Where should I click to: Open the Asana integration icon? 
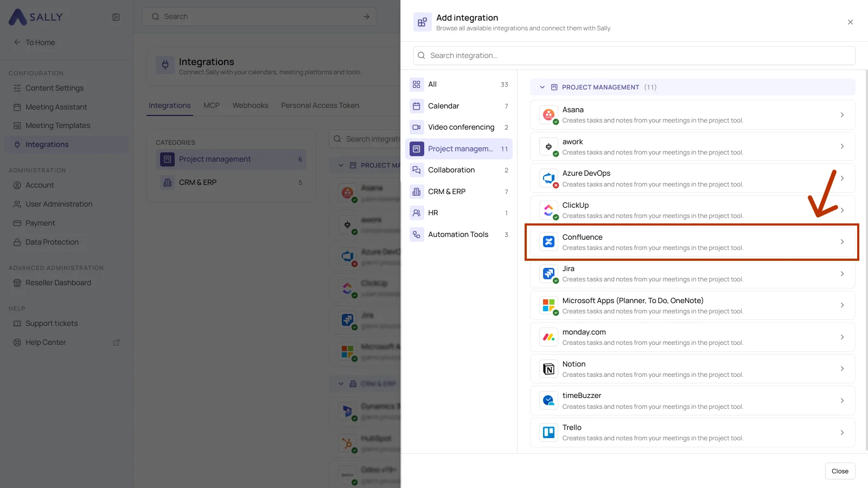click(548, 114)
